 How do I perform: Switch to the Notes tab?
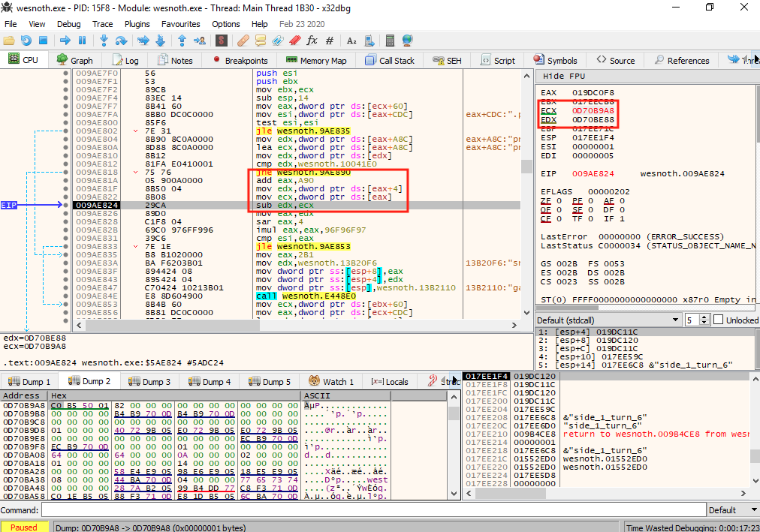point(175,61)
